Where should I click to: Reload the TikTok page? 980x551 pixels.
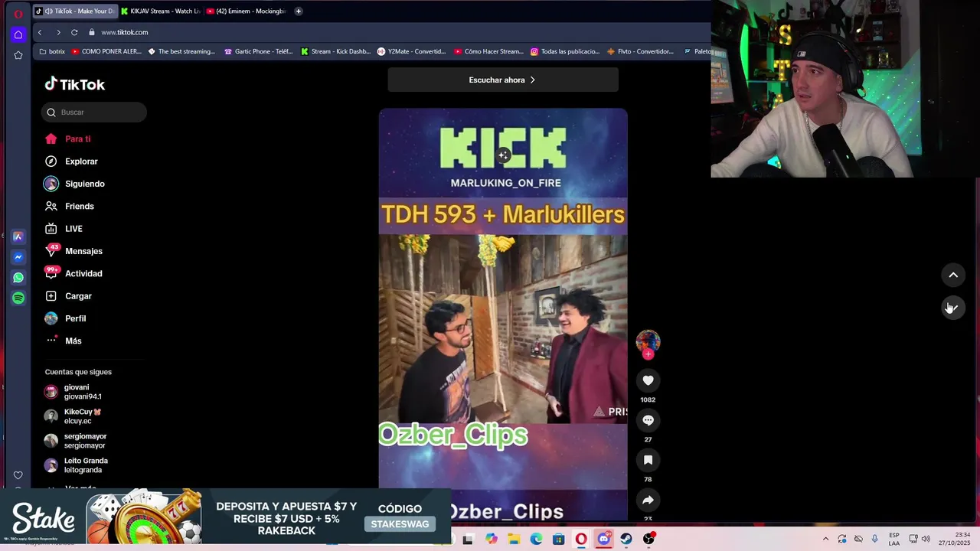pos(74,32)
